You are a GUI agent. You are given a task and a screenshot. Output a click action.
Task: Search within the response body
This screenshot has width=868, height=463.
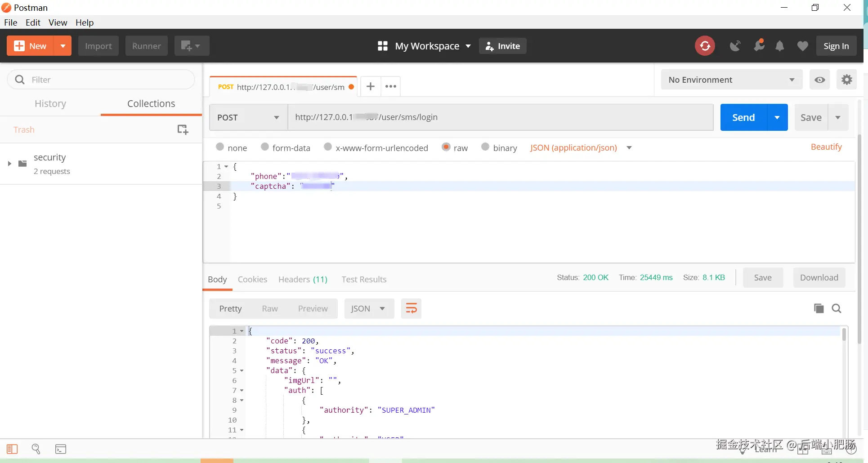(x=837, y=308)
